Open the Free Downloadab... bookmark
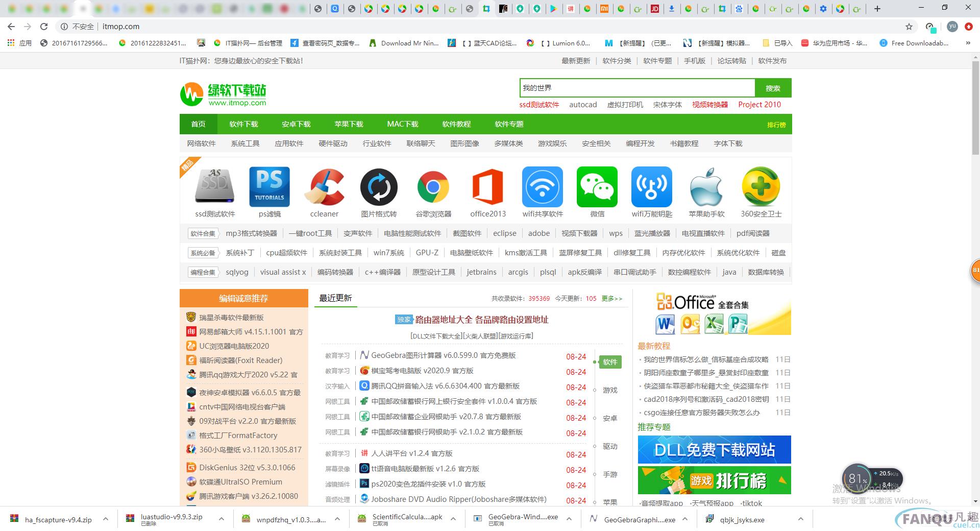The width and height of the screenshot is (980, 531). pyautogui.click(x=914, y=43)
